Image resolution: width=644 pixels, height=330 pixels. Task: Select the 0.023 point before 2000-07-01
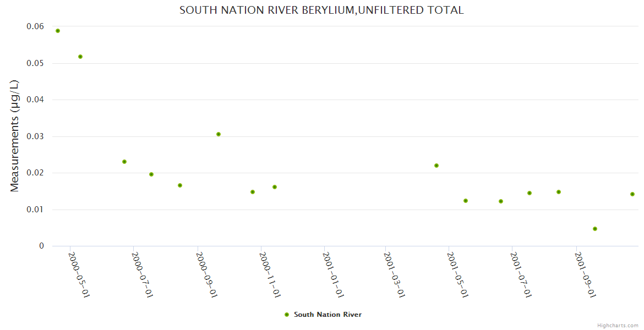tap(124, 162)
